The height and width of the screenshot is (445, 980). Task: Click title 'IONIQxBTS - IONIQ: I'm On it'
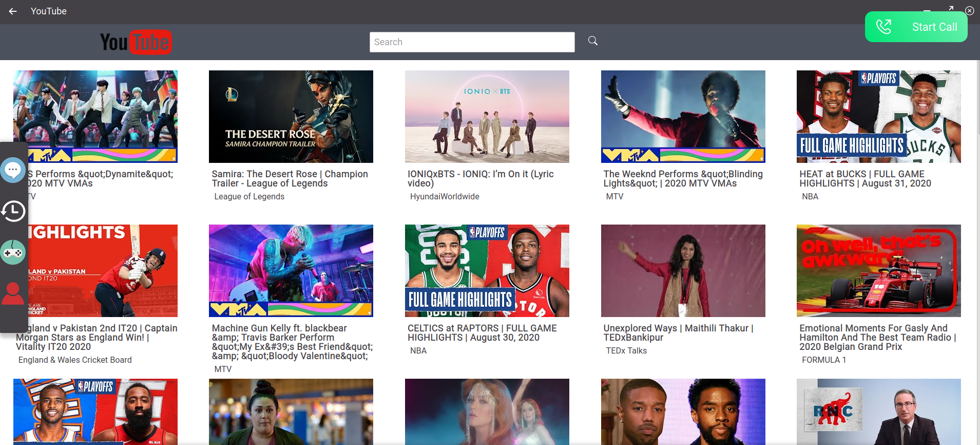481,179
